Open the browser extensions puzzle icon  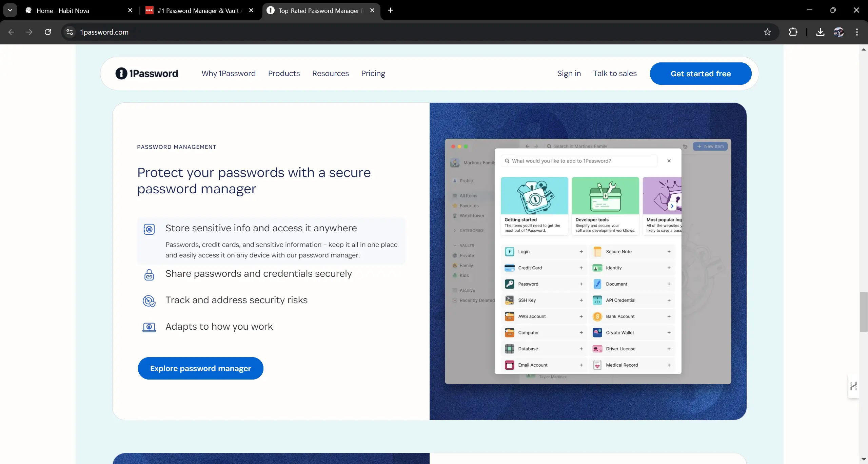coord(793,32)
